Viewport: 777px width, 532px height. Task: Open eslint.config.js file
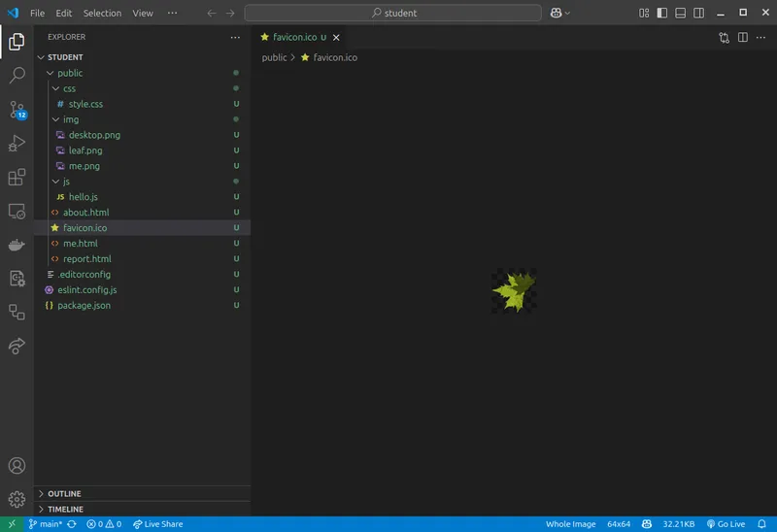pyautogui.click(x=142, y=289)
